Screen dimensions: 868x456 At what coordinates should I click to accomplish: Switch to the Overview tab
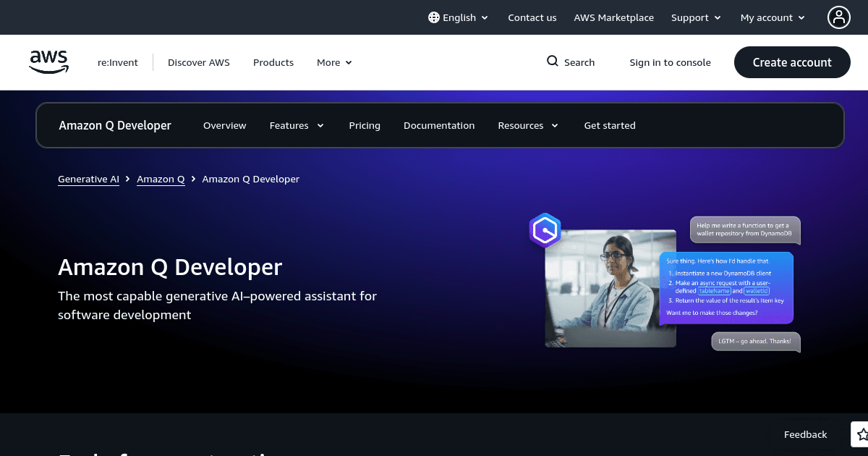click(x=225, y=125)
